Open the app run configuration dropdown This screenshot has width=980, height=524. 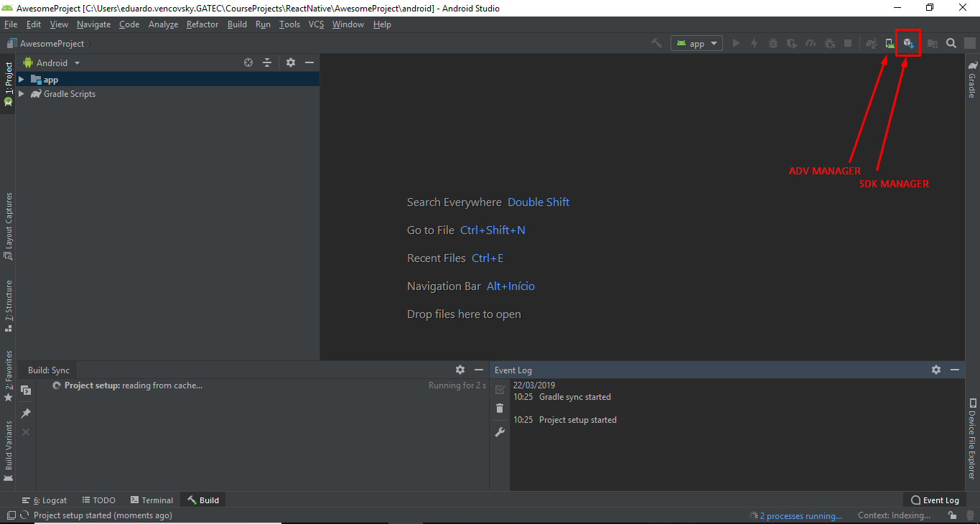click(696, 43)
